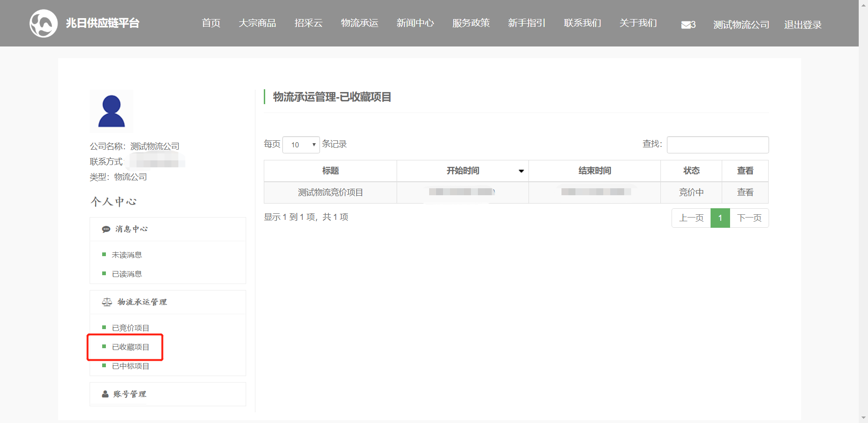The width and height of the screenshot is (868, 423).
Task: Expand the 消息中心 section header
Action: point(168,229)
